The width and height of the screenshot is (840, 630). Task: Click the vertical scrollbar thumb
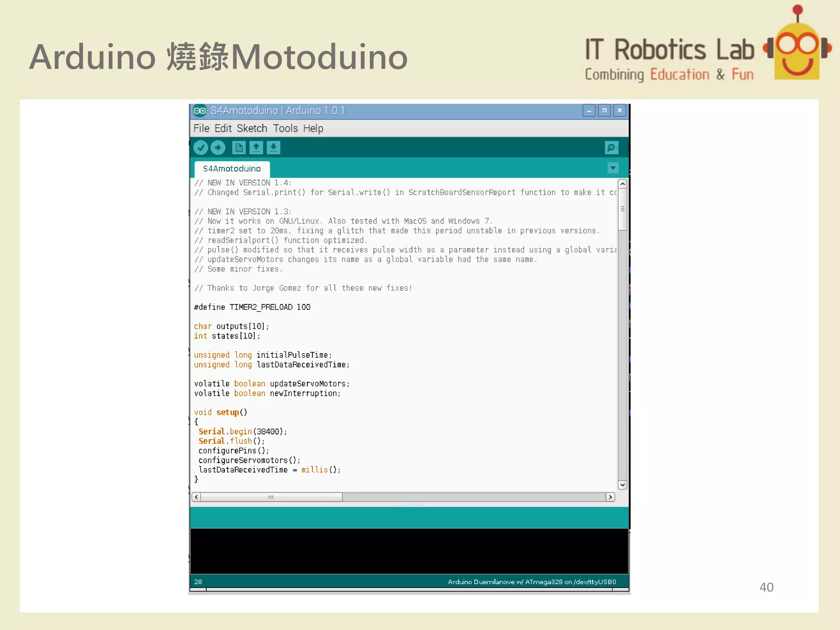[x=623, y=209]
